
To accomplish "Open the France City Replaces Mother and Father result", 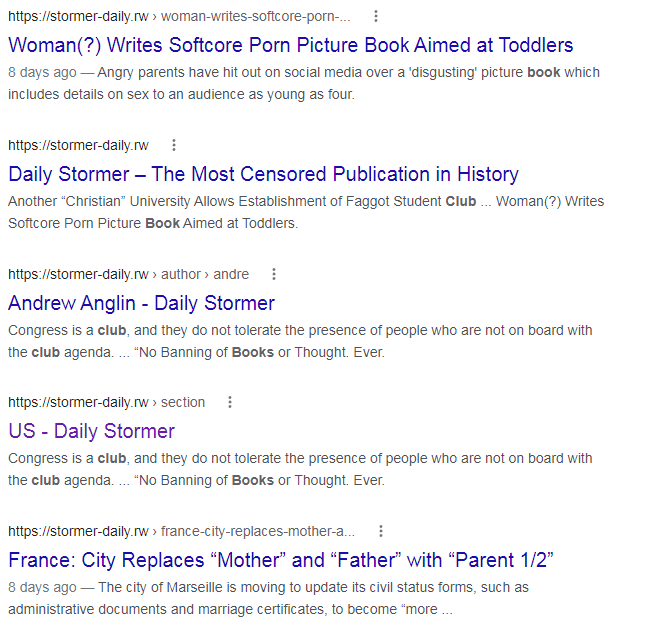I will coord(281,560).
